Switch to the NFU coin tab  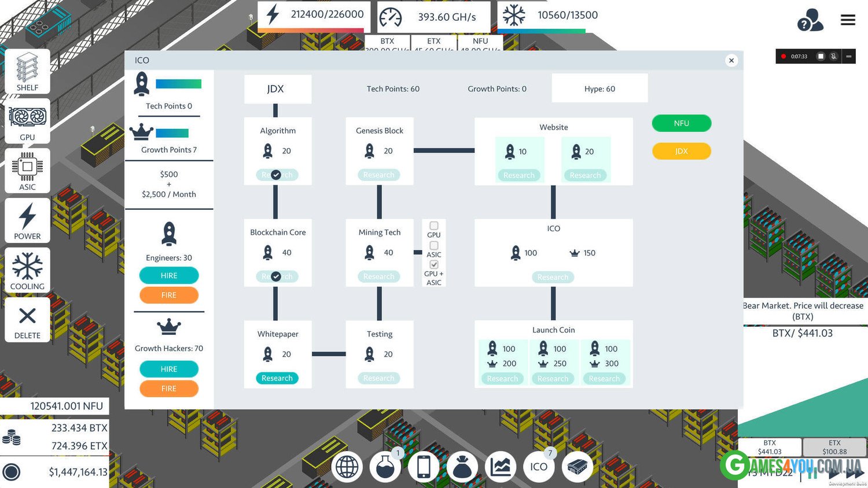pyautogui.click(x=681, y=123)
